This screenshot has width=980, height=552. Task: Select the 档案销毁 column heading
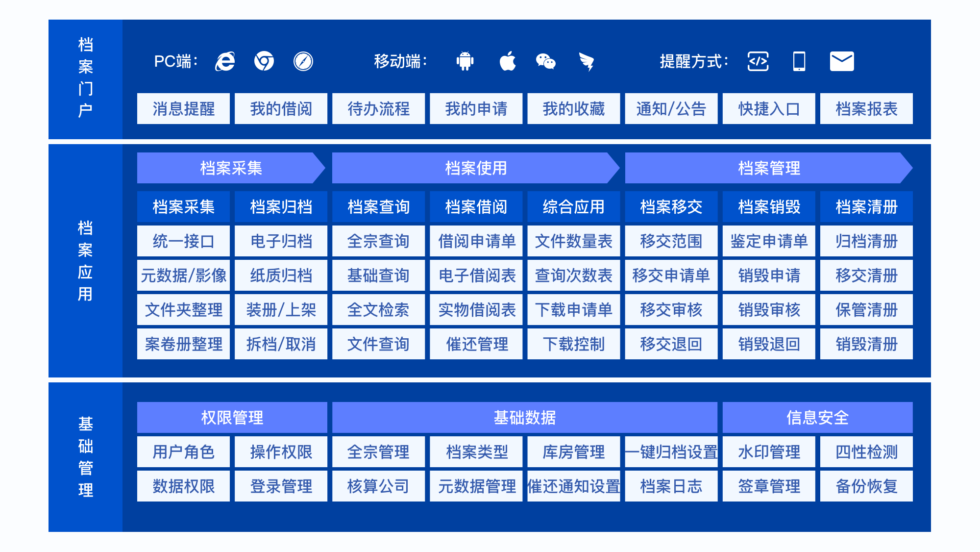click(769, 206)
